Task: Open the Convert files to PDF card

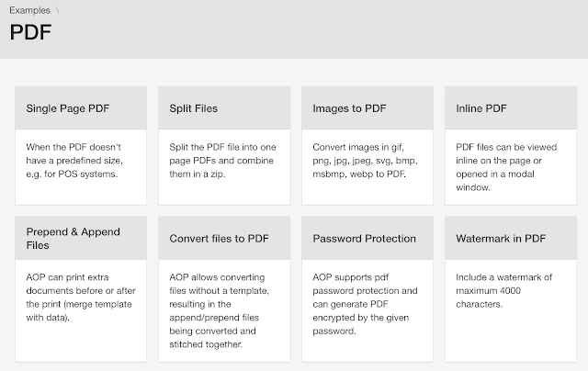Action: 224,289
